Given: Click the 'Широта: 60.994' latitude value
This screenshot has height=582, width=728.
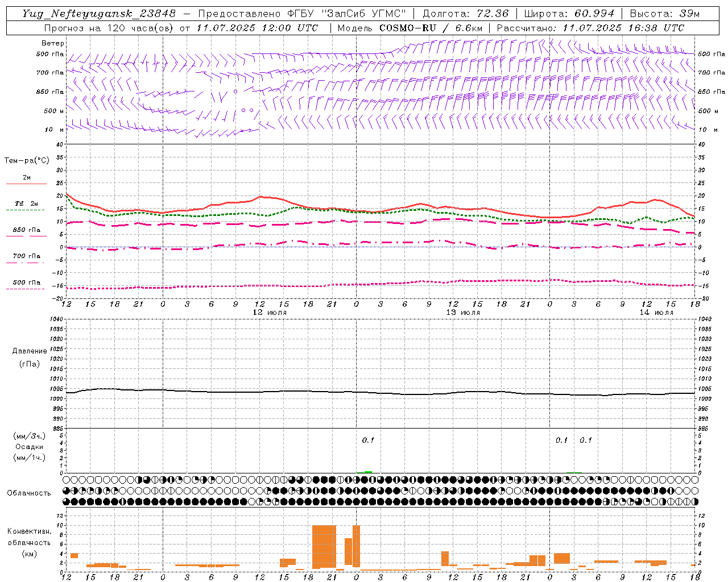Looking at the screenshot, I should [x=569, y=14].
